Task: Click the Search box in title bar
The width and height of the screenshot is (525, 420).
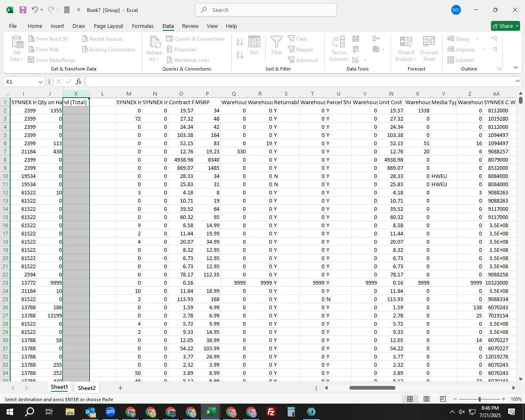Action: 266,10
